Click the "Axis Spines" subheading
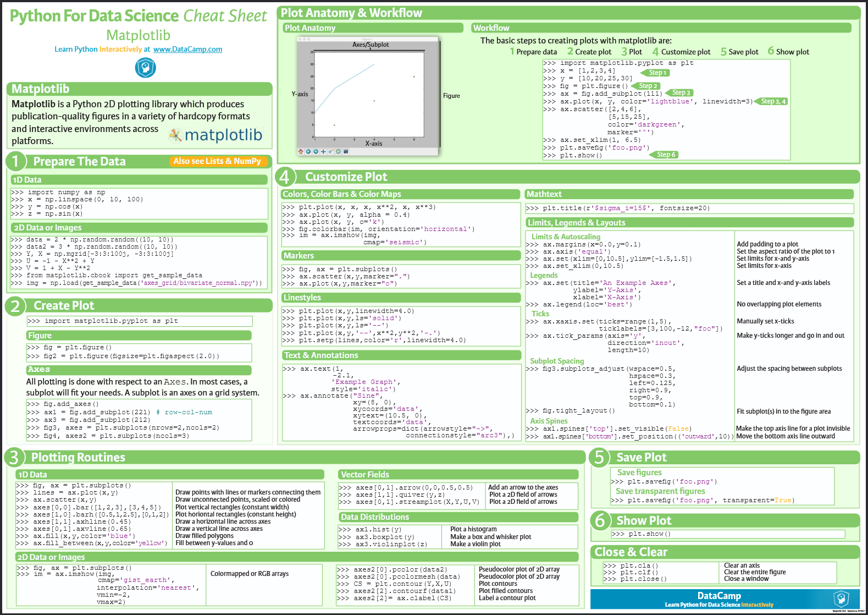The width and height of the screenshot is (868, 615). [549, 421]
